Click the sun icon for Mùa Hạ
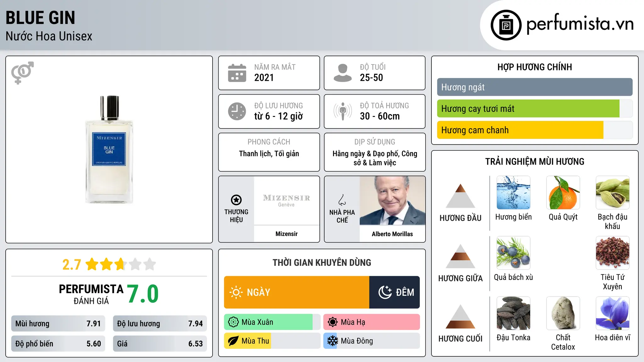The image size is (644, 362). (x=333, y=322)
